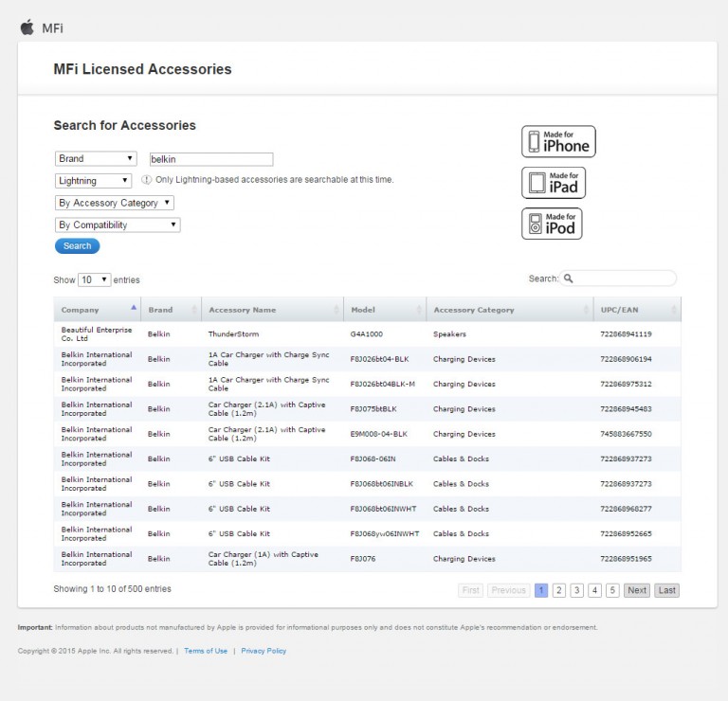Sort table by Company column arrow
Screen dimensions: 728x701
coord(133,309)
